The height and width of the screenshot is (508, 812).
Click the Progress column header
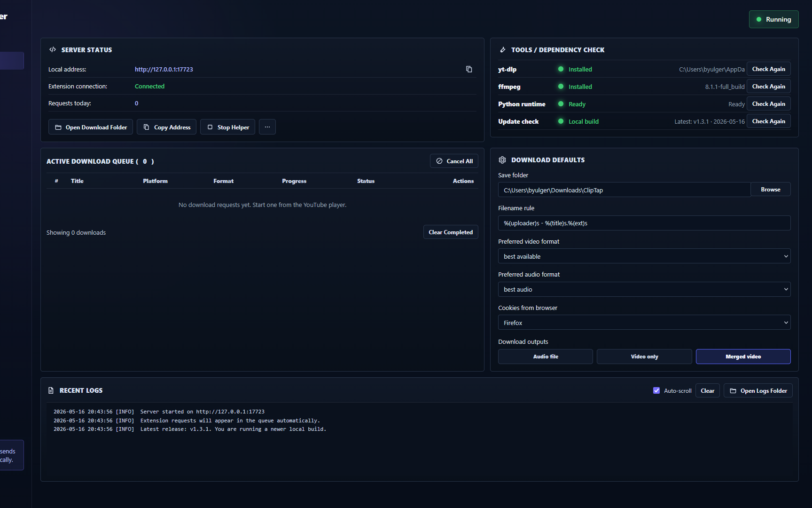coord(294,181)
